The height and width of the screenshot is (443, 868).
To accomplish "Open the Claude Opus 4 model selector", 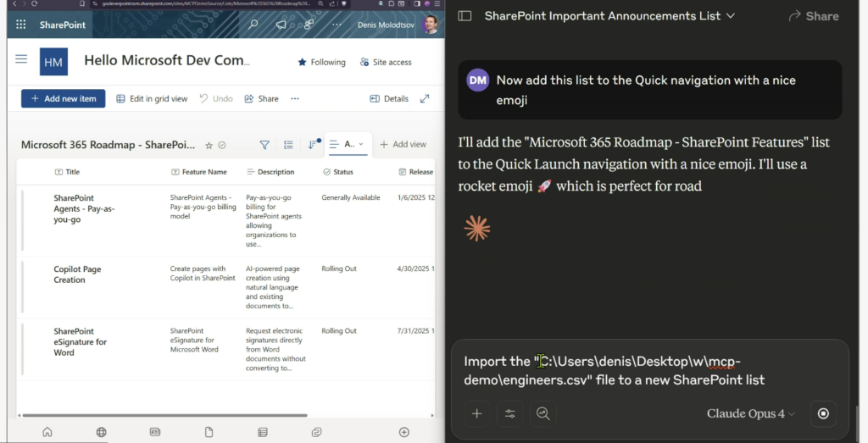I will click(751, 413).
